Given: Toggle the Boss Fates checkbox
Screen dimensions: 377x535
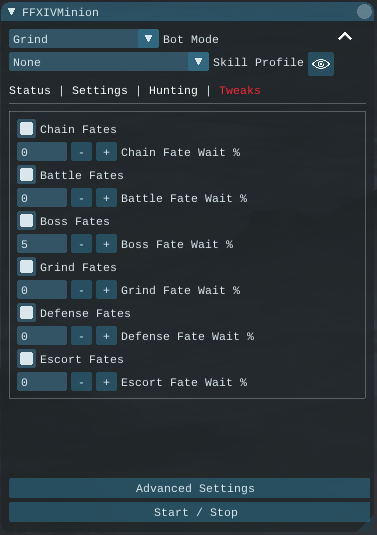Looking at the screenshot, I should tap(27, 221).
